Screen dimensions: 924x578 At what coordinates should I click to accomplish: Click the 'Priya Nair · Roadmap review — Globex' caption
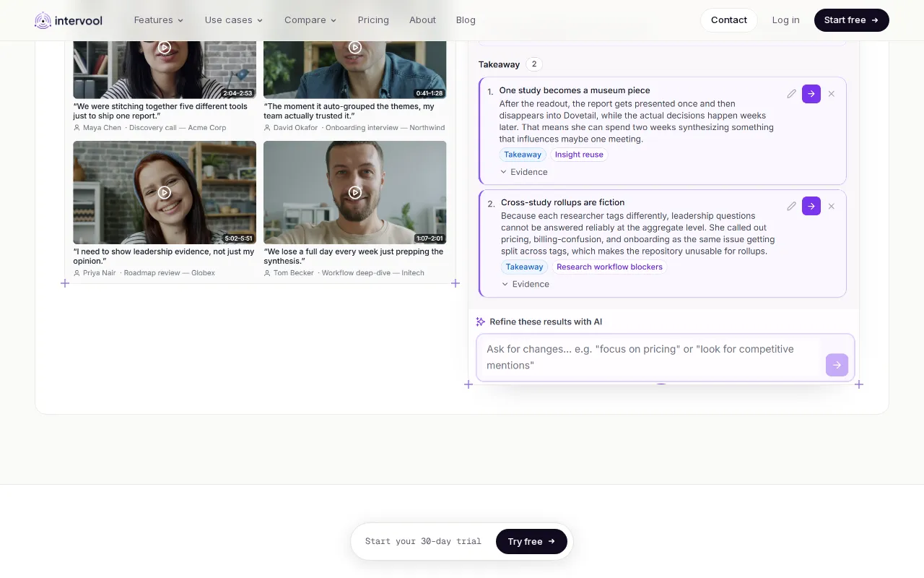click(144, 273)
